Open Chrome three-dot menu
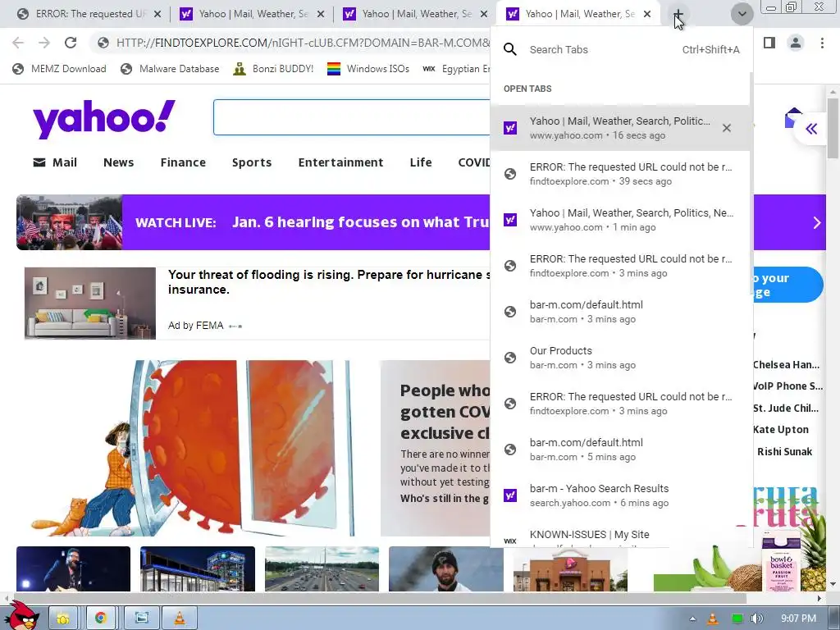The width and height of the screenshot is (840, 630). pos(822,43)
